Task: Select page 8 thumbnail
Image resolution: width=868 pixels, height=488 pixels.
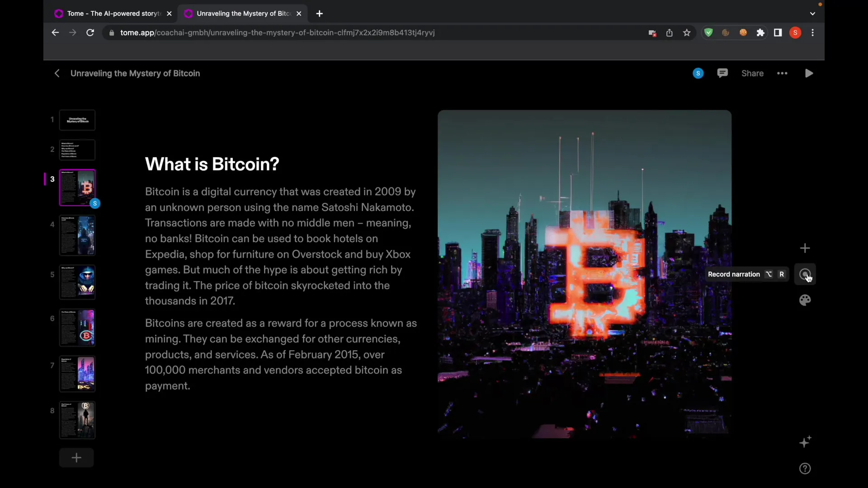Action: coord(77,420)
